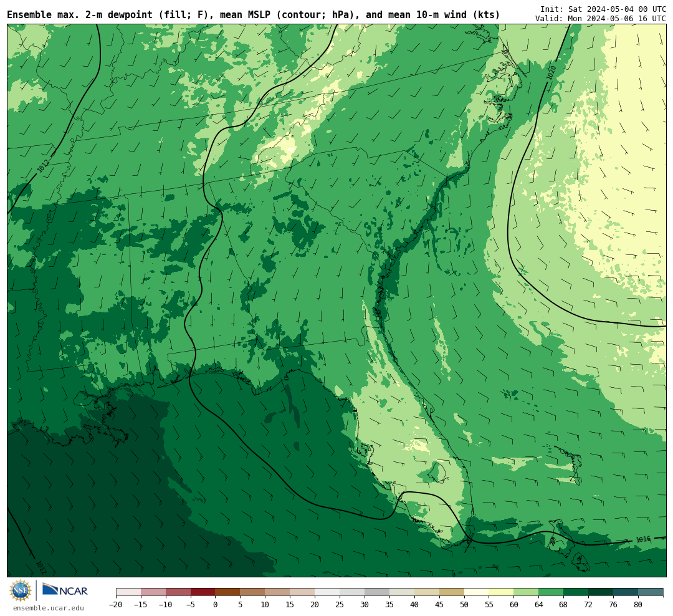
Task: Click the '20' colorbar label
Action: [x=315, y=604]
